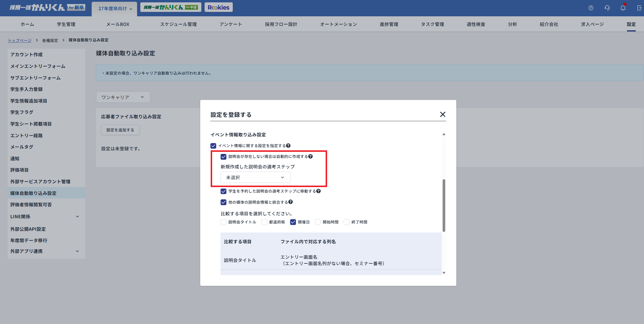Click help icon beside 学生を予約した説明会の選考ステップに移動する
The height and width of the screenshot is (324, 644).
pyautogui.click(x=318, y=191)
